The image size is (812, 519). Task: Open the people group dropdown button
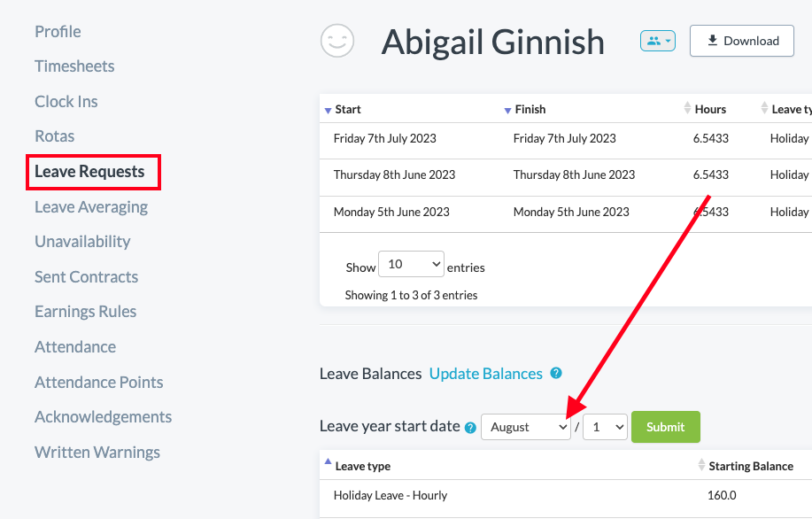point(657,41)
